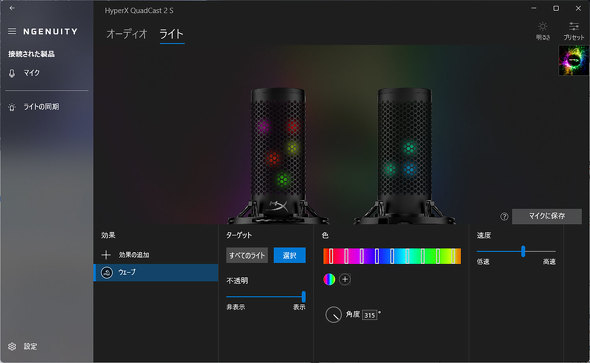Click the 低速 label under speed slider
This screenshot has width=590, height=363.
[483, 262]
